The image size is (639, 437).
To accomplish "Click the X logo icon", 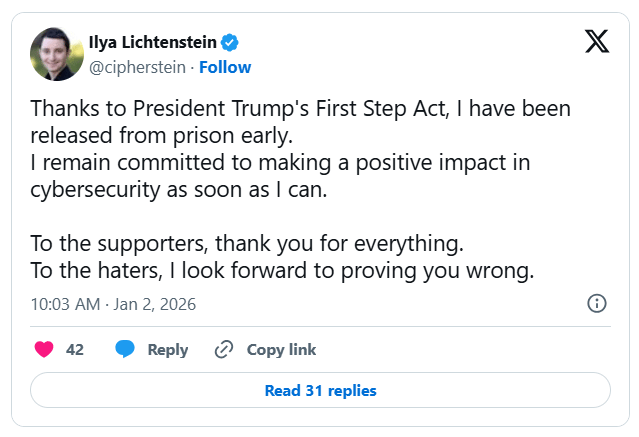I will 596,42.
